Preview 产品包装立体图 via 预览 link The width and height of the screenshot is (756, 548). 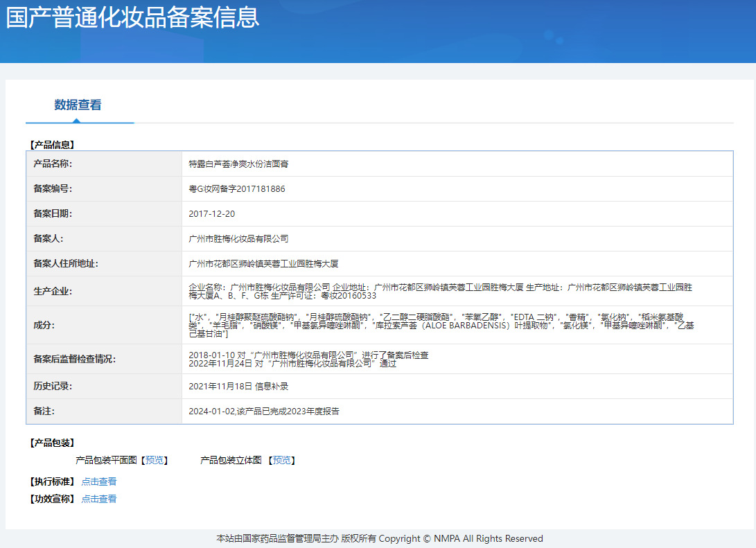point(281,460)
